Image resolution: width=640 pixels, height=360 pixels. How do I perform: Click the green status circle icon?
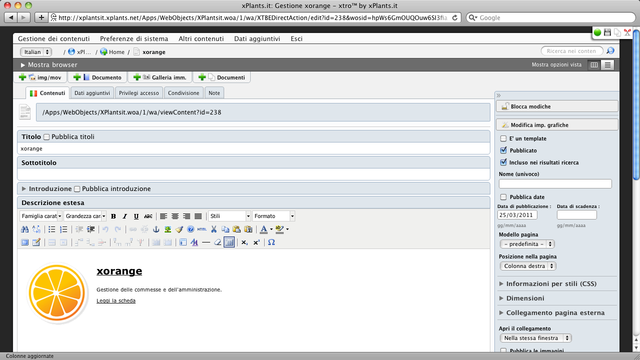(x=598, y=33)
